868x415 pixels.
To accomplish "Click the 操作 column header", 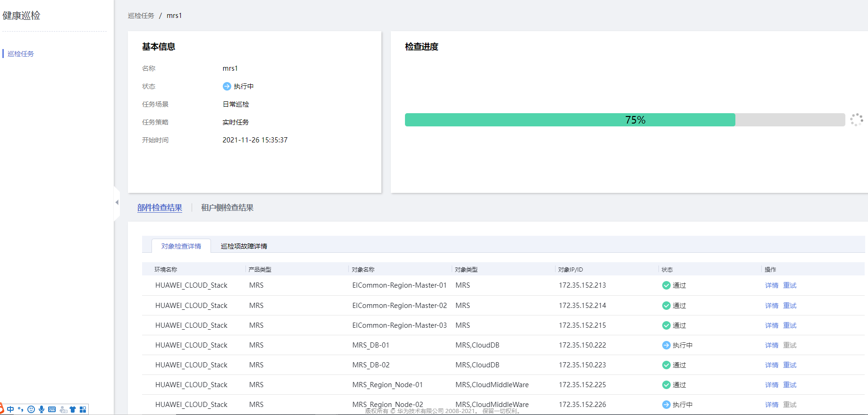I will pyautogui.click(x=770, y=270).
